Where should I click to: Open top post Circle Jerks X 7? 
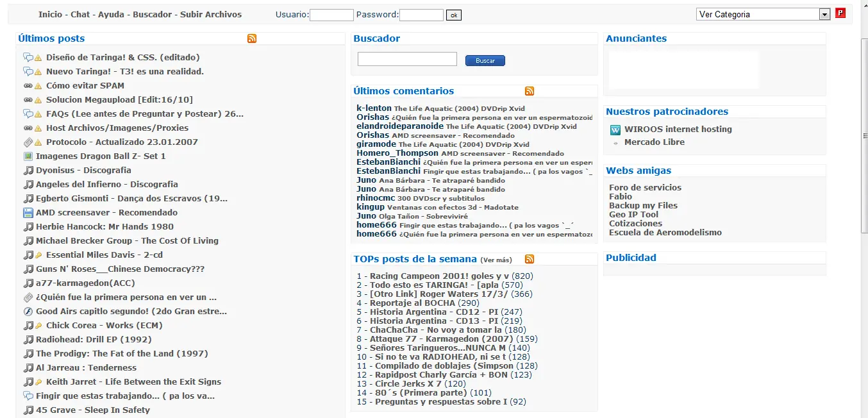[x=408, y=383]
